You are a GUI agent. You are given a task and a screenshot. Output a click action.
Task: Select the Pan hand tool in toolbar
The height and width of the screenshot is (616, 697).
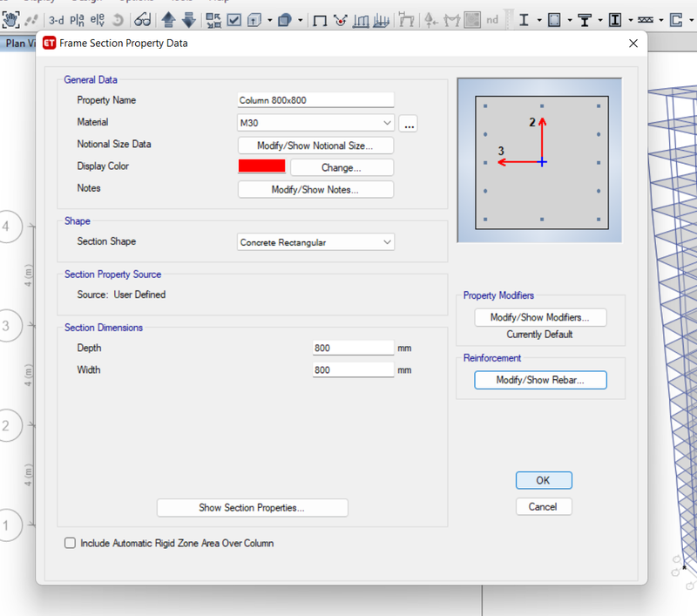(x=10, y=20)
